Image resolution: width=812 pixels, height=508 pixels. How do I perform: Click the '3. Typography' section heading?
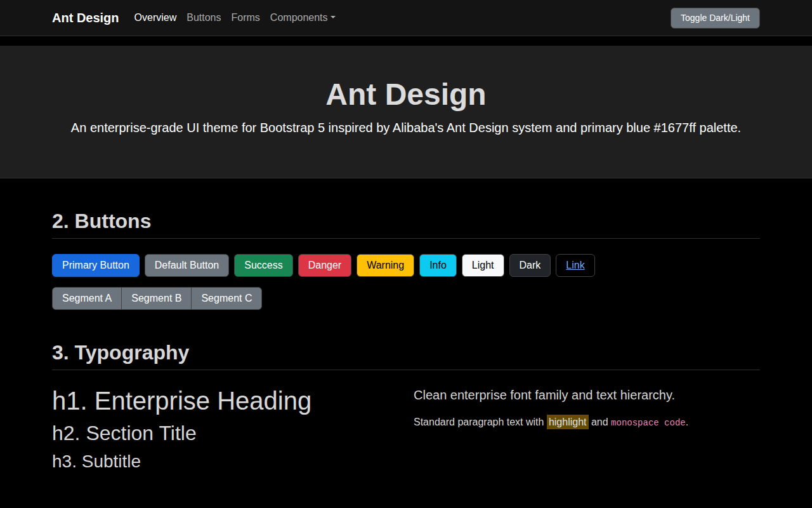[121, 352]
